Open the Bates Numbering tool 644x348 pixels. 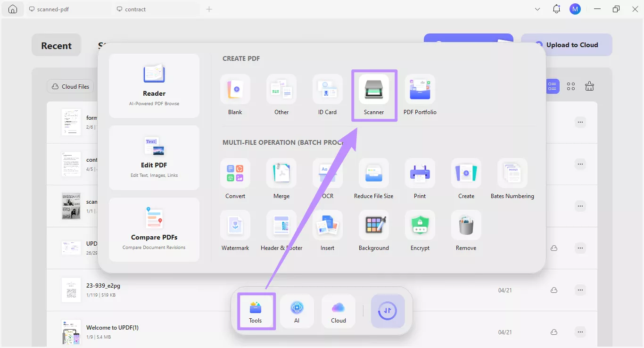pyautogui.click(x=512, y=179)
